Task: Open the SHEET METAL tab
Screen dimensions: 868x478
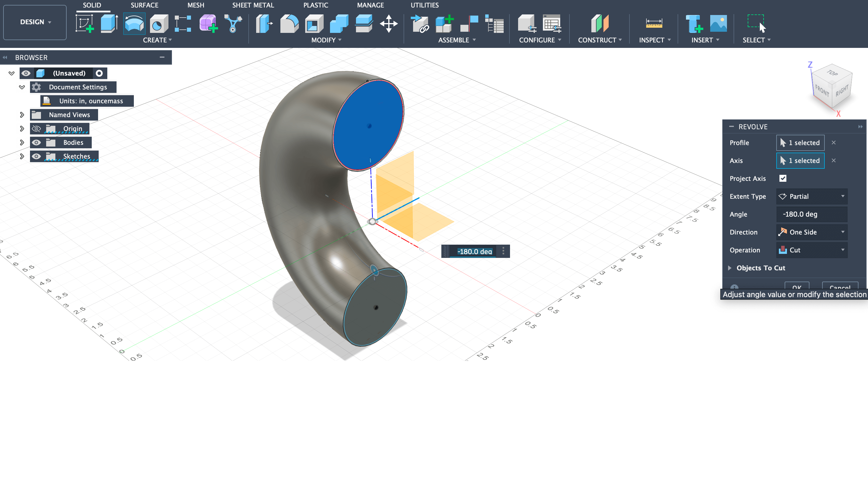Action: (x=253, y=5)
